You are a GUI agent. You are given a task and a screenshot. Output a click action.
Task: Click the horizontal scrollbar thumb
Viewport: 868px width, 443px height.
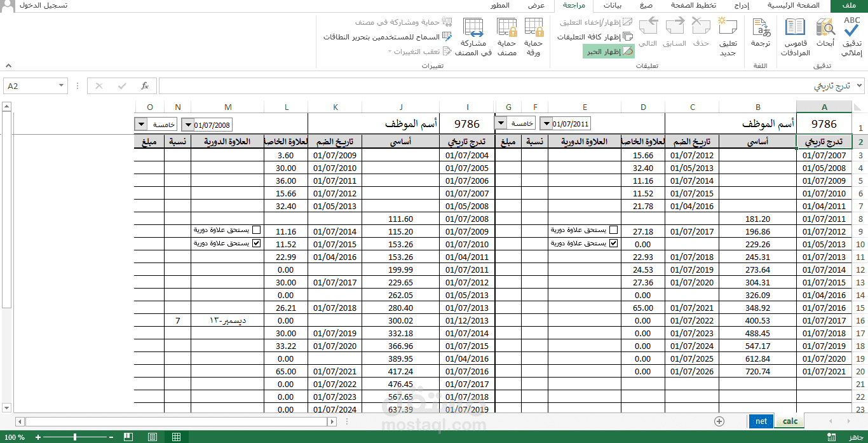tap(176, 421)
